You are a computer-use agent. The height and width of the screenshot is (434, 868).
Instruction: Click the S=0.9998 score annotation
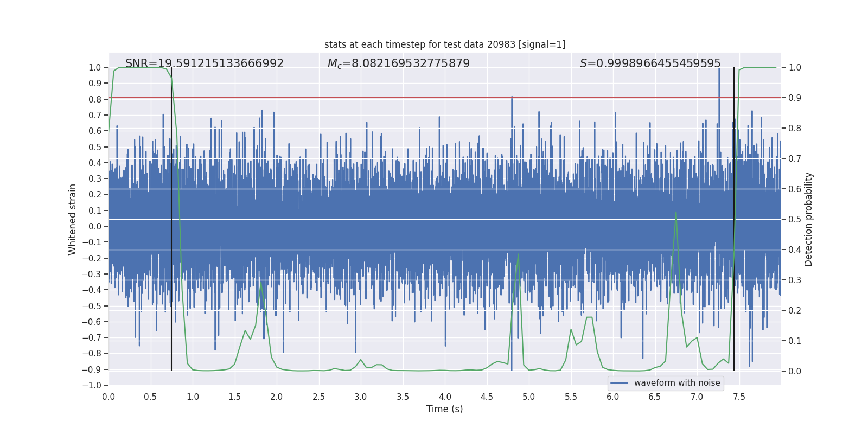(x=650, y=63)
